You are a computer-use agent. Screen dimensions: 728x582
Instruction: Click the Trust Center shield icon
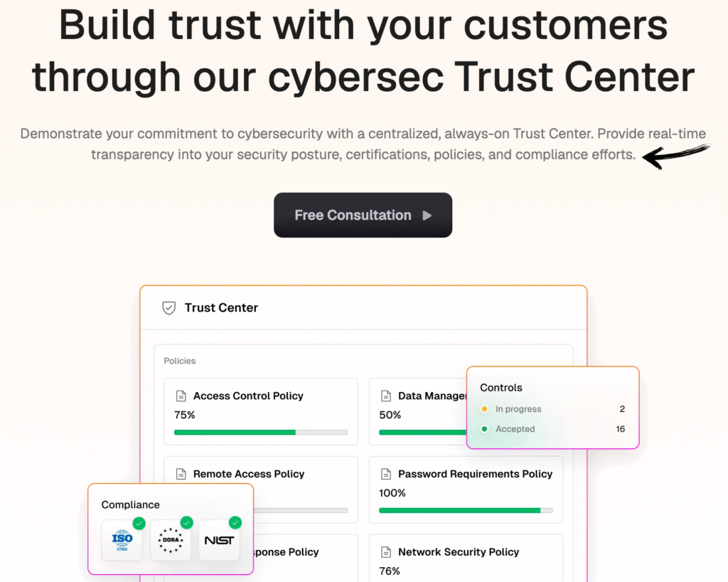pyautogui.click(x=168, y=308)
